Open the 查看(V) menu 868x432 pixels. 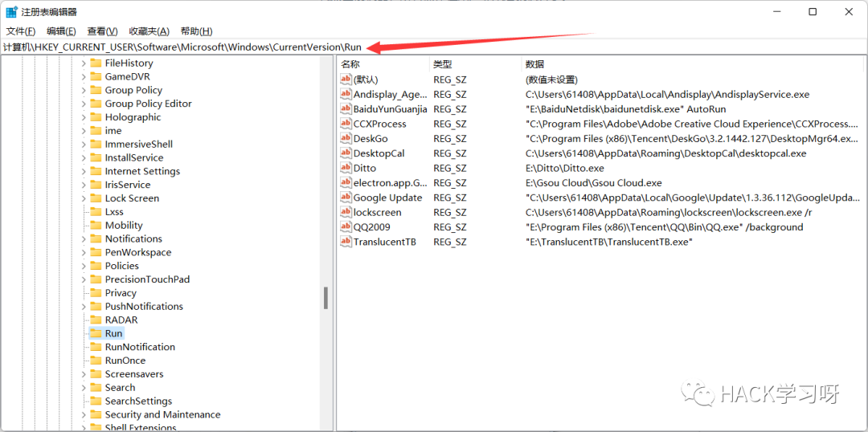tap(102, 31)
